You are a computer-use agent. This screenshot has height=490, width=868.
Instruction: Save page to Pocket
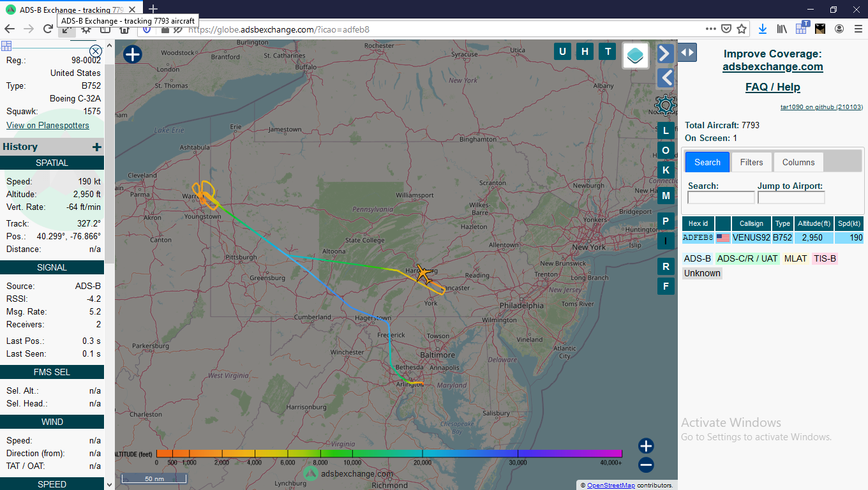726,29
